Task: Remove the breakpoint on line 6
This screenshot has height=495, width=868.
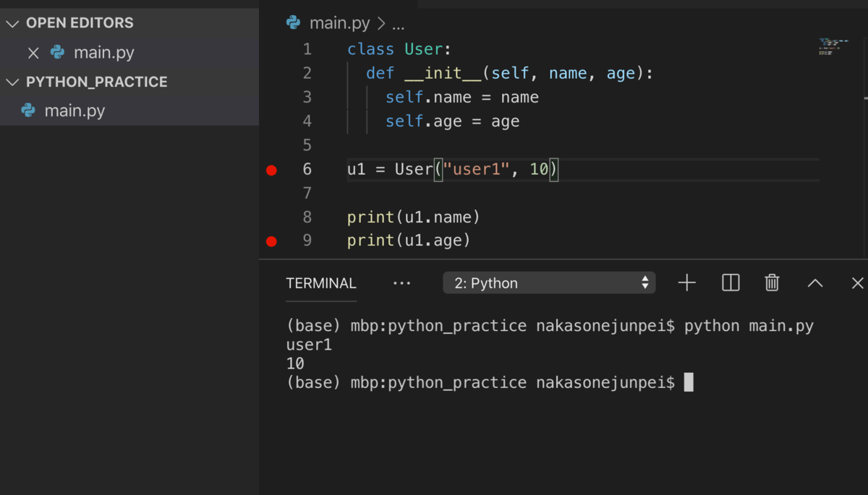Action: [x=271, y=170]
